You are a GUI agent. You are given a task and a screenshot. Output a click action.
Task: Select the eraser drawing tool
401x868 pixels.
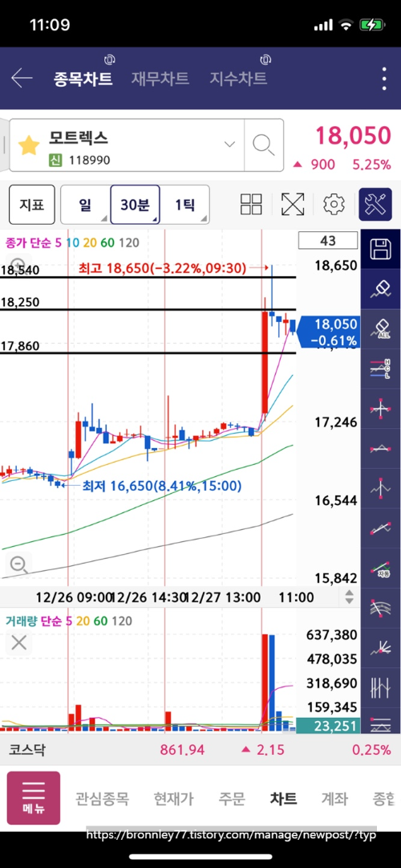[x=380, y=289]
